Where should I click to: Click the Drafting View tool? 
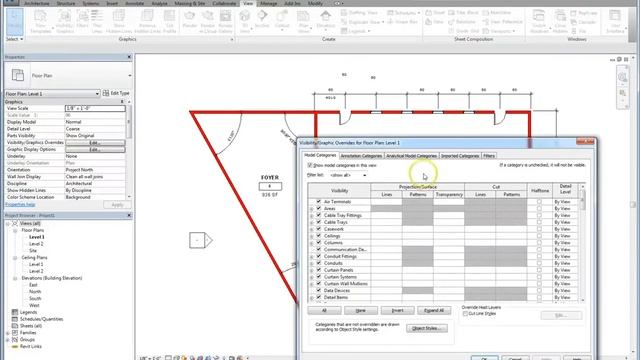[359, 13]
